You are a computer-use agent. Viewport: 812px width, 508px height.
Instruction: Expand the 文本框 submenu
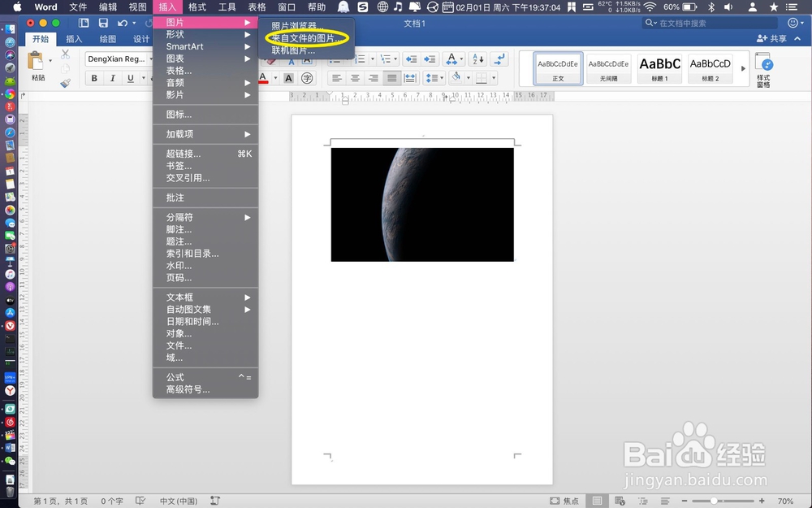(x=205, y=297)
